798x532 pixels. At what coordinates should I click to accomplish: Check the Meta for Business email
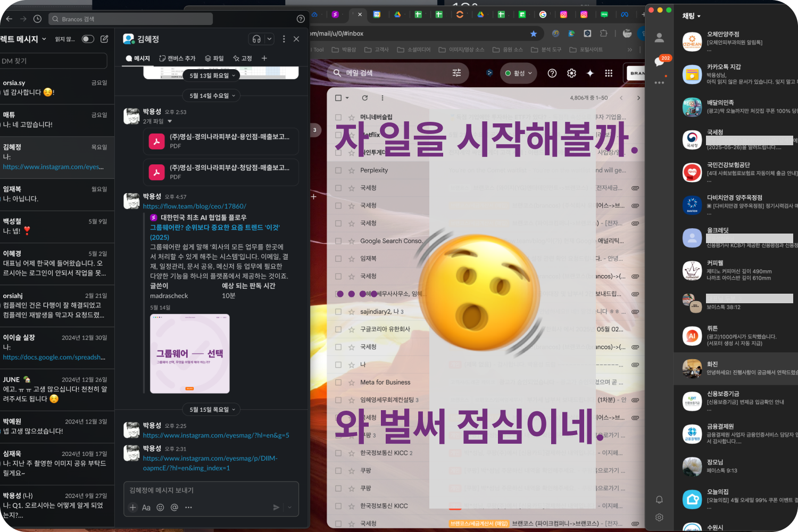point(338,382)
